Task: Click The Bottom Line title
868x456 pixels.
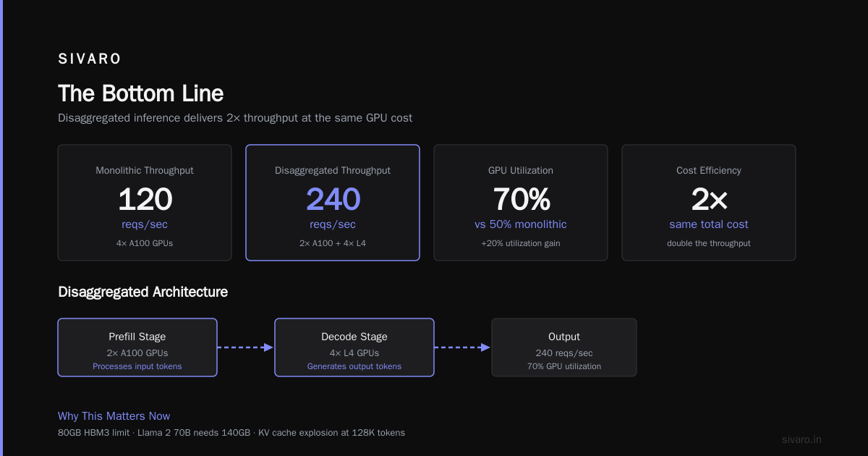Action: pos(141,93)
